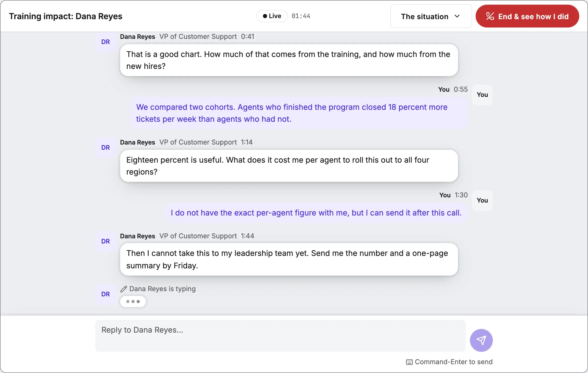
Task: Click the keyboard icon near Command-Enter hint
Action: [409, 362]
